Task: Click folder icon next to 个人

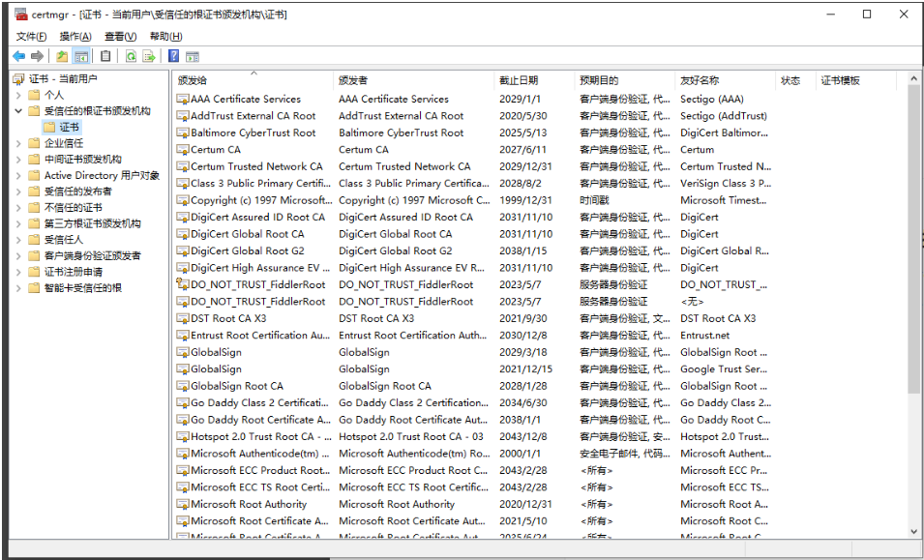Action: tap(34, 95)
